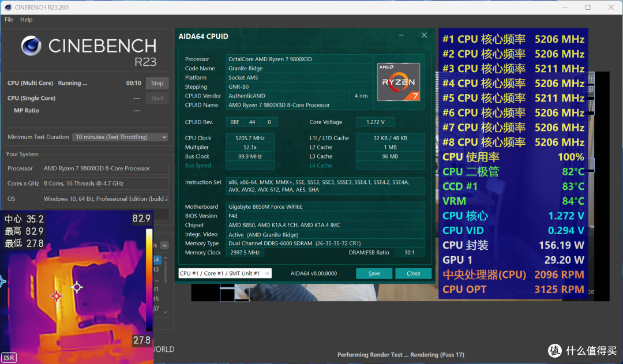
Task: Click Memory Type Dual Channel DDR5-6000 value
Action: coord(294,243)
